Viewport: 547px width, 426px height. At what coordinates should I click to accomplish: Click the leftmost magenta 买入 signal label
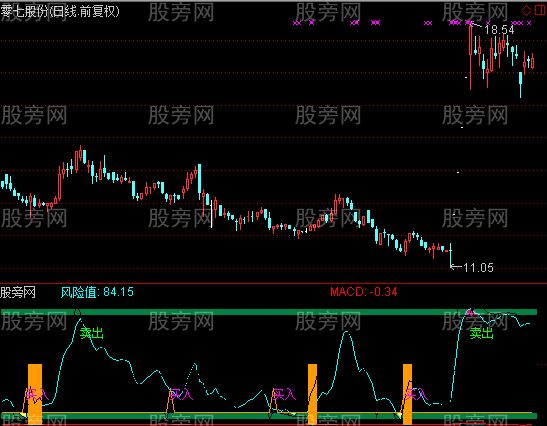37,394
